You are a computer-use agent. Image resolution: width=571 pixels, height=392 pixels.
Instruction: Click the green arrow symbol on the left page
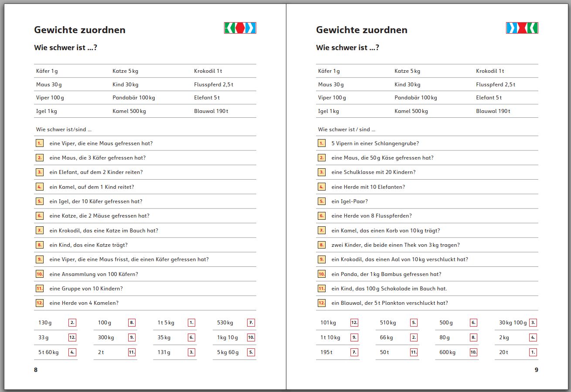229,28
